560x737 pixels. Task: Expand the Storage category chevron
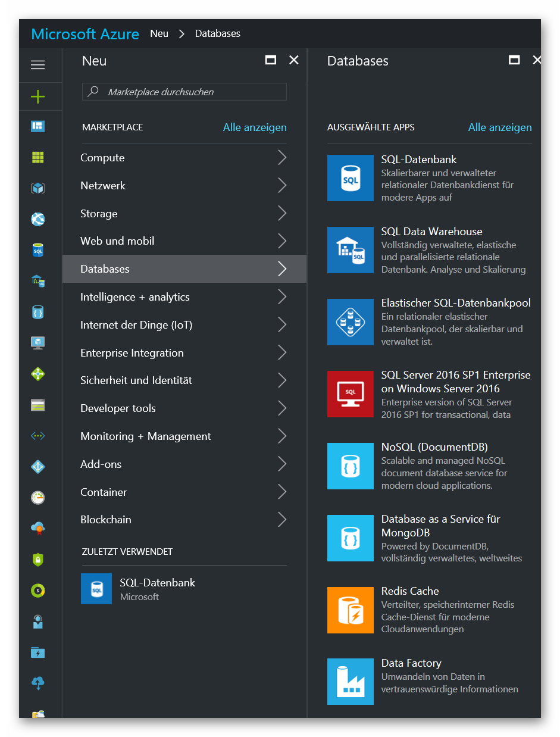click(x=282, y=213)
